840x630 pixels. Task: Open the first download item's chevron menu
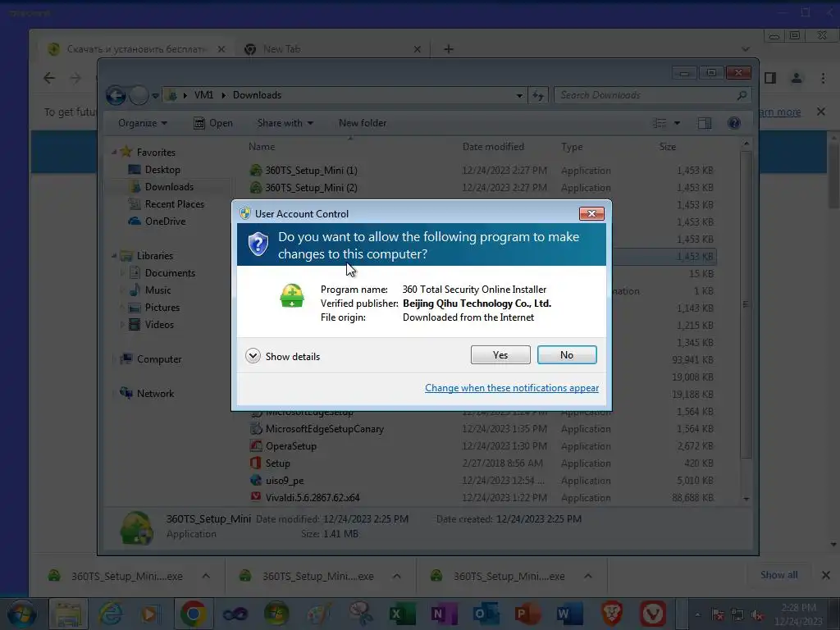[206, 577]
